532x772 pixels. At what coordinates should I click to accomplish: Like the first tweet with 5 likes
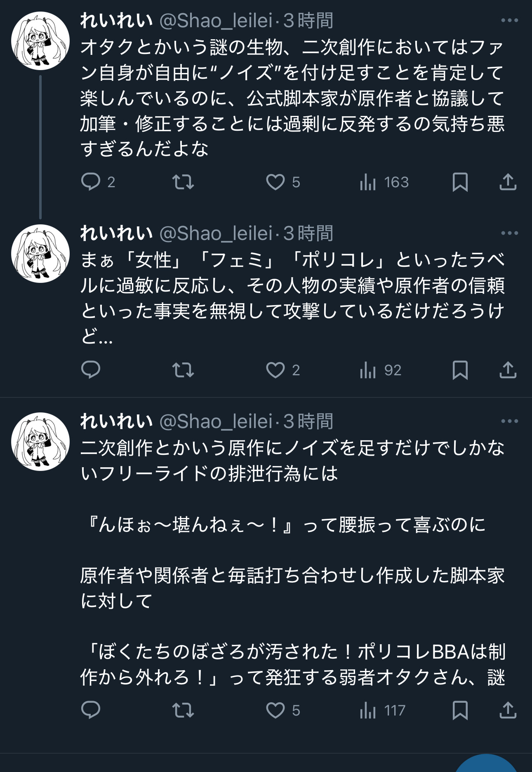click(275, 182)
